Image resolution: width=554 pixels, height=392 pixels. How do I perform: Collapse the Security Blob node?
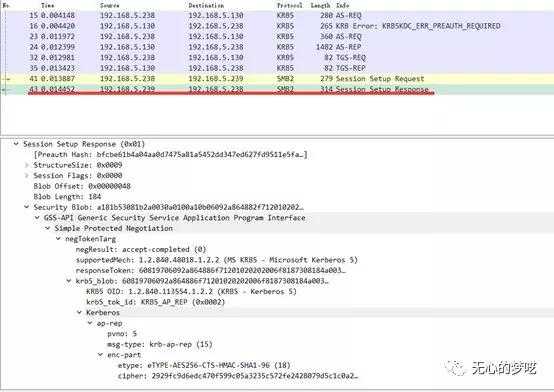(x=26, y=207)
